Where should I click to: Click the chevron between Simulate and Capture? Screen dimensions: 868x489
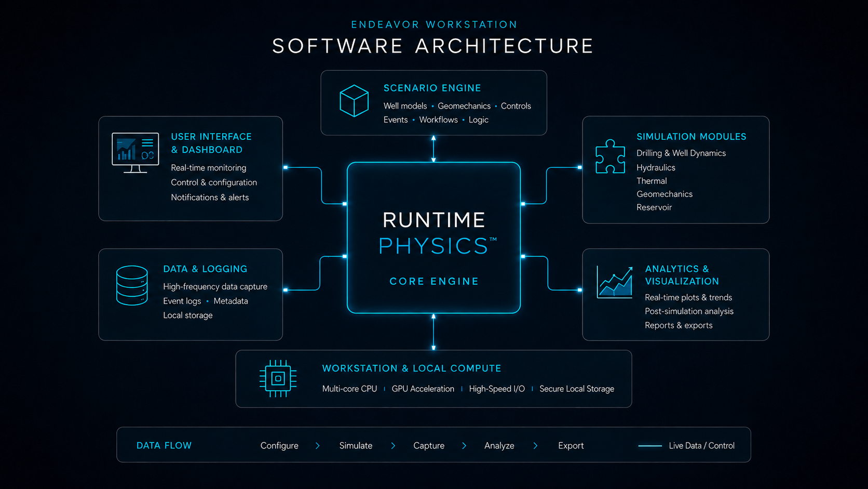(x=393, y=446)
